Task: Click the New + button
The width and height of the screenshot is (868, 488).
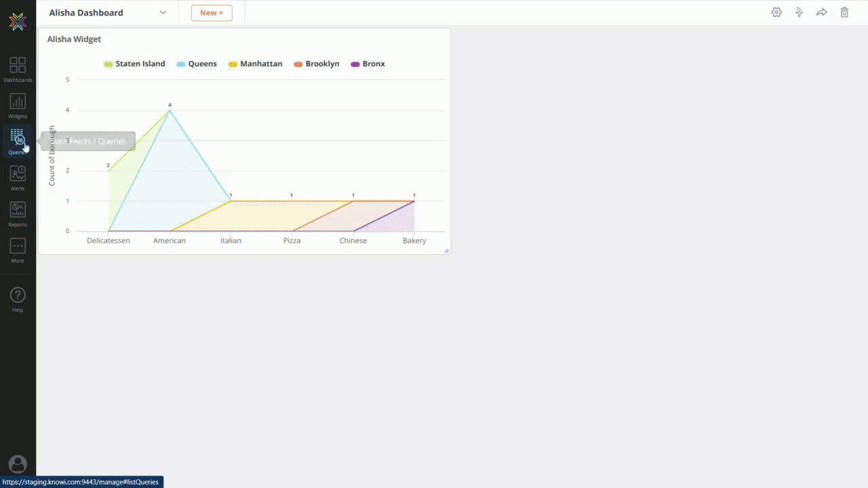Action: [212, 13]
